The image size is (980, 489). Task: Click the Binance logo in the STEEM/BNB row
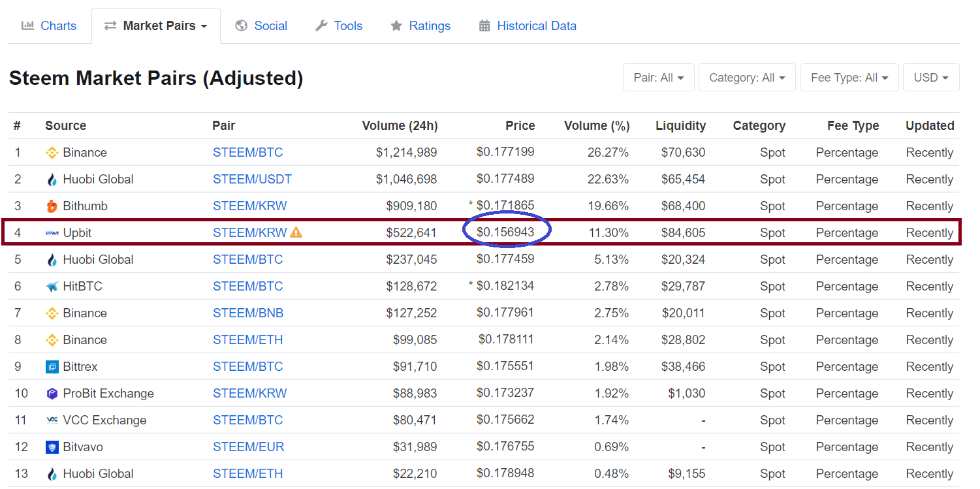pos(52,313)
